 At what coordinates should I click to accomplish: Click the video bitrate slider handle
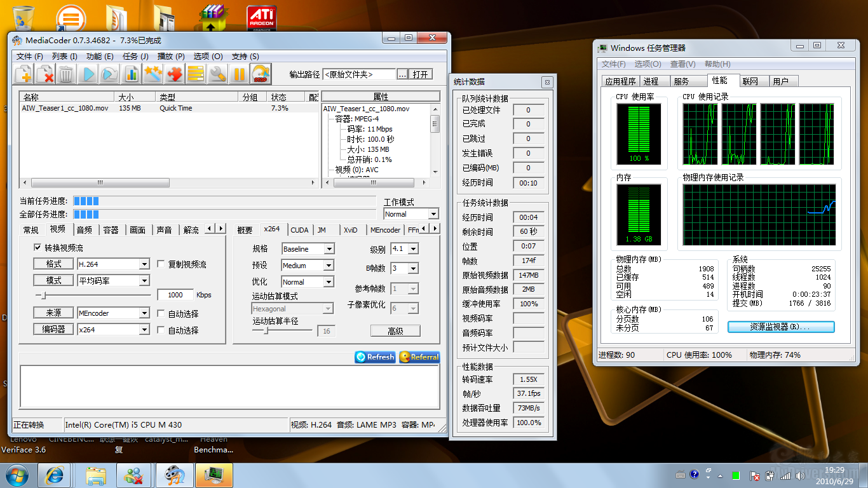[43, 295]
